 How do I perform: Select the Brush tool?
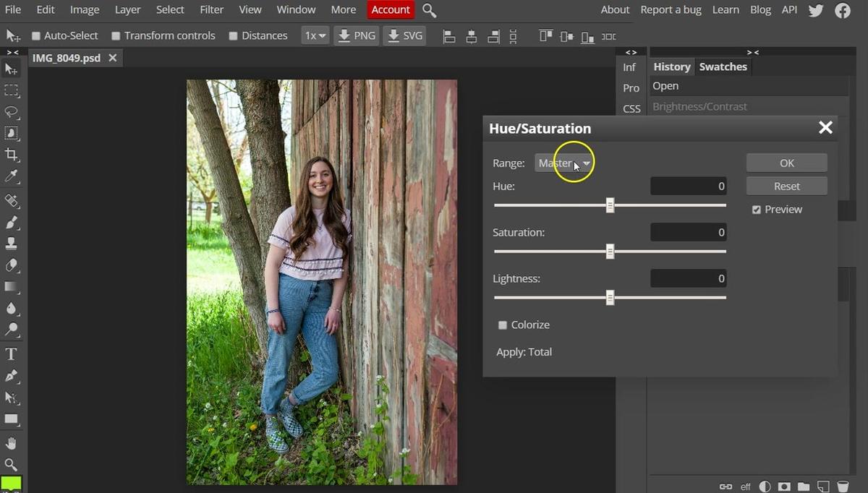12,223
